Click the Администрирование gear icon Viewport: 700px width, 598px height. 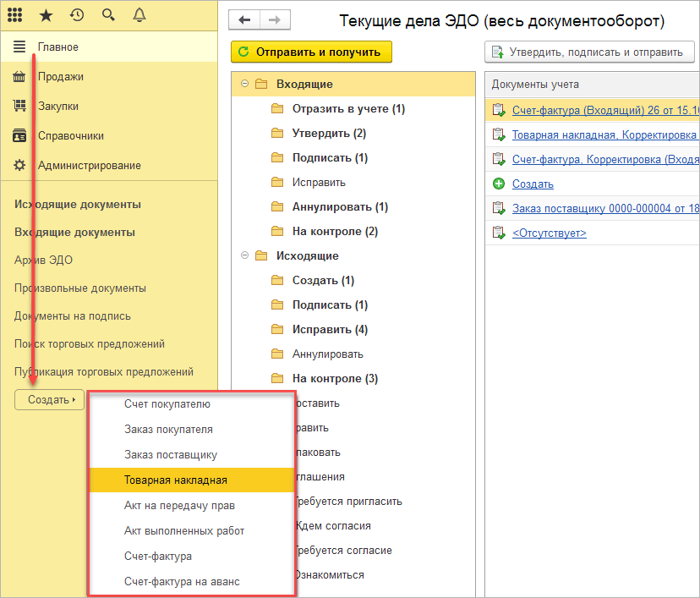point(19,165)
